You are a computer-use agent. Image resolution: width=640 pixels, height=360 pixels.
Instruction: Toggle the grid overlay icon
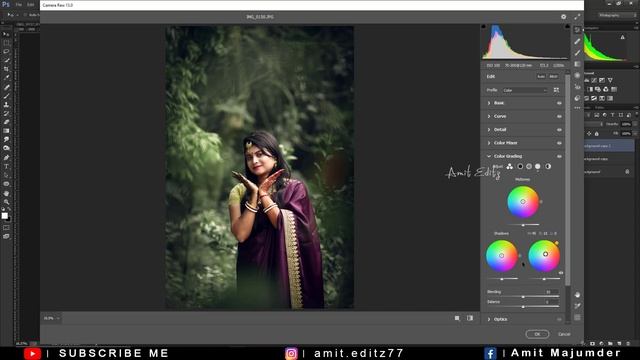(x=577, y=317)
